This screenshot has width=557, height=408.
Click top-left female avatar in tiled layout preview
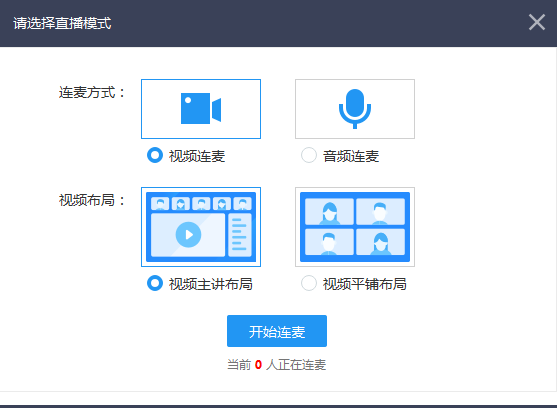point(330,212)
